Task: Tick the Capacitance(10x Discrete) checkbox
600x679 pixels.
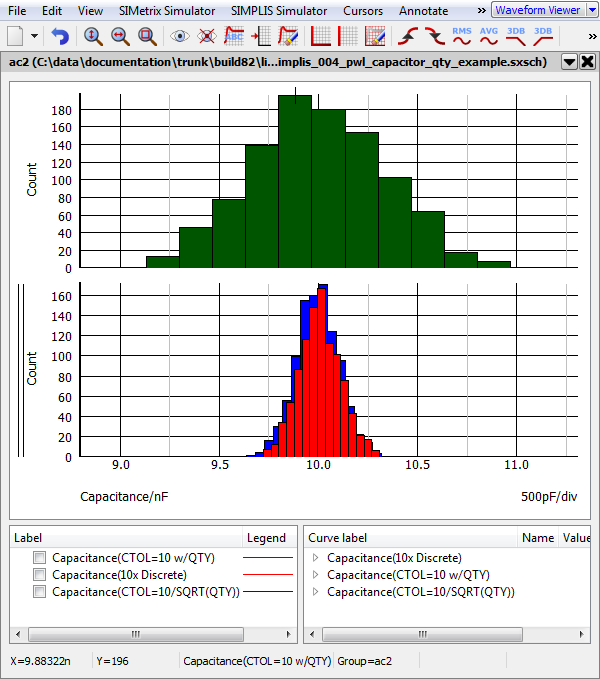Action: pyautogui.click(x=39, y=574)
